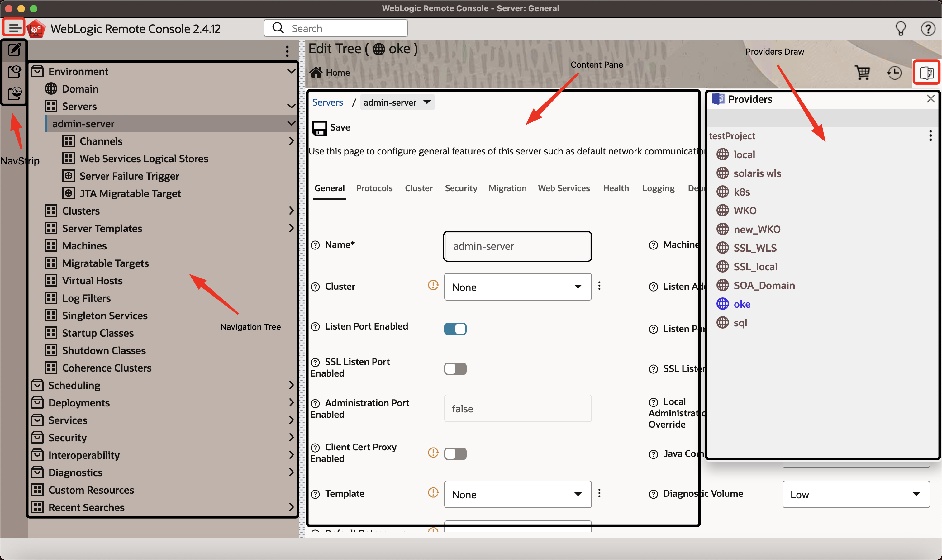This screenshot has height=560, width=942.
Task: Disable the Listen Port Enabled switch
Action: [455, 329]
